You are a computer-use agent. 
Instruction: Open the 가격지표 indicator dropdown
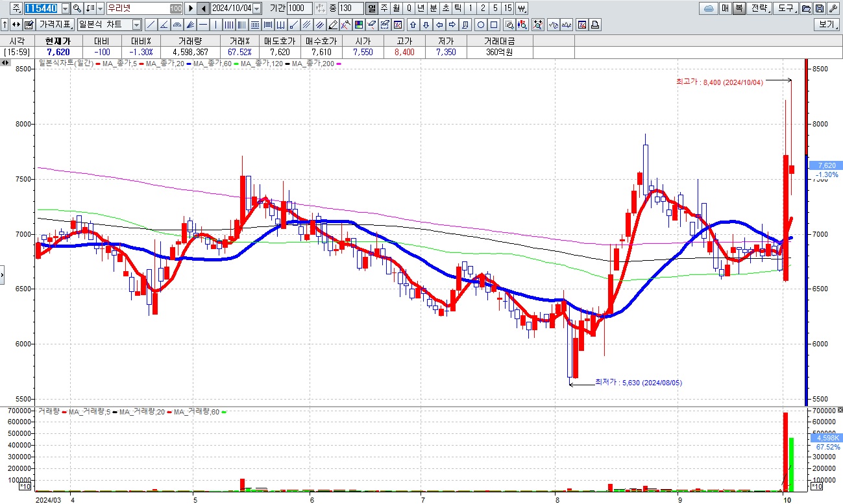click(x=55, y=25)
